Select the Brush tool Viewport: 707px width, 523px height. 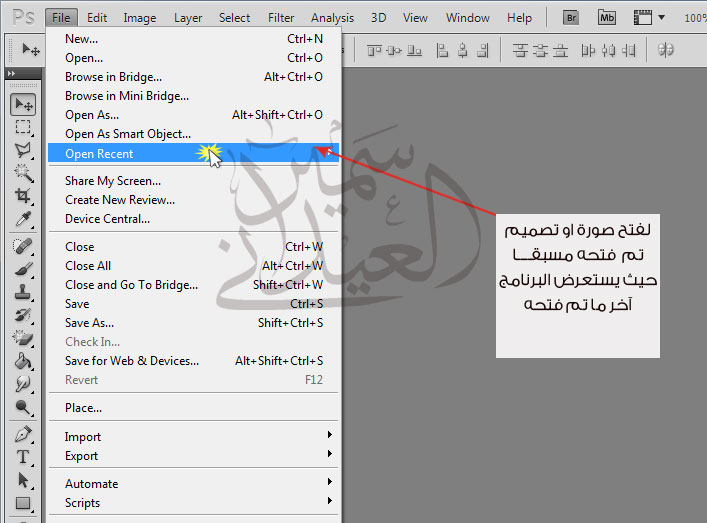[23, 269]
